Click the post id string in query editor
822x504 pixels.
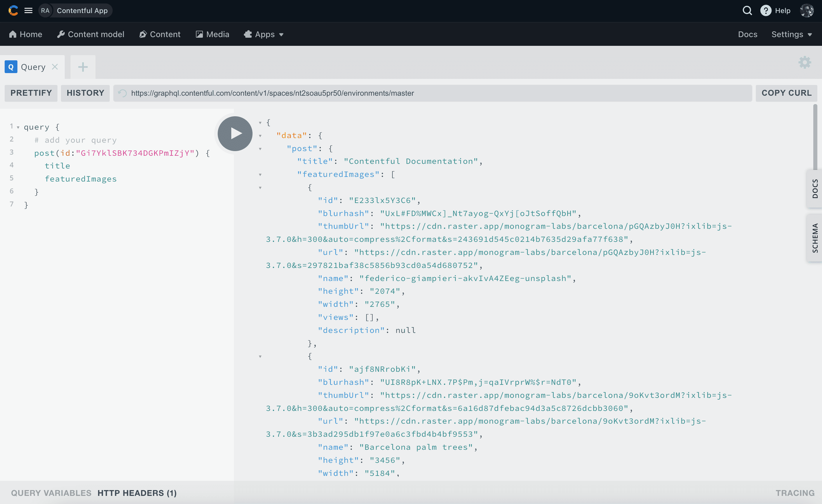[x=135, y=153]
